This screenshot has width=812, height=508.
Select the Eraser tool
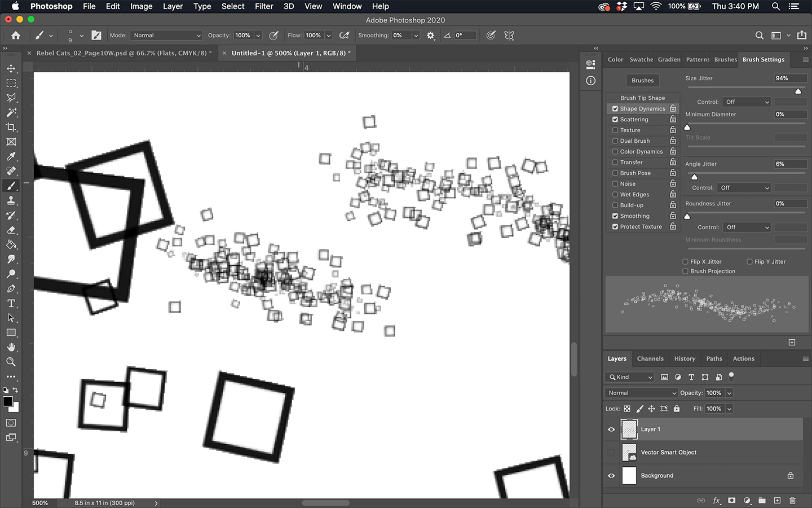point(11,230)
